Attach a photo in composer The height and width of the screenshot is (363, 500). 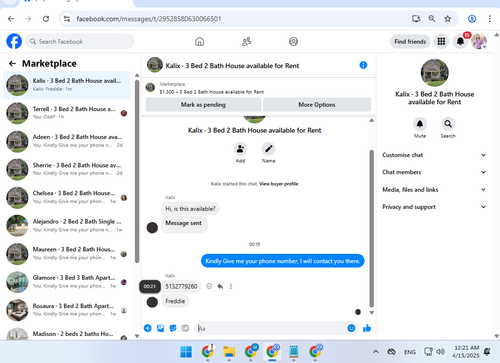pyautogui.click(x=160, y=328)
